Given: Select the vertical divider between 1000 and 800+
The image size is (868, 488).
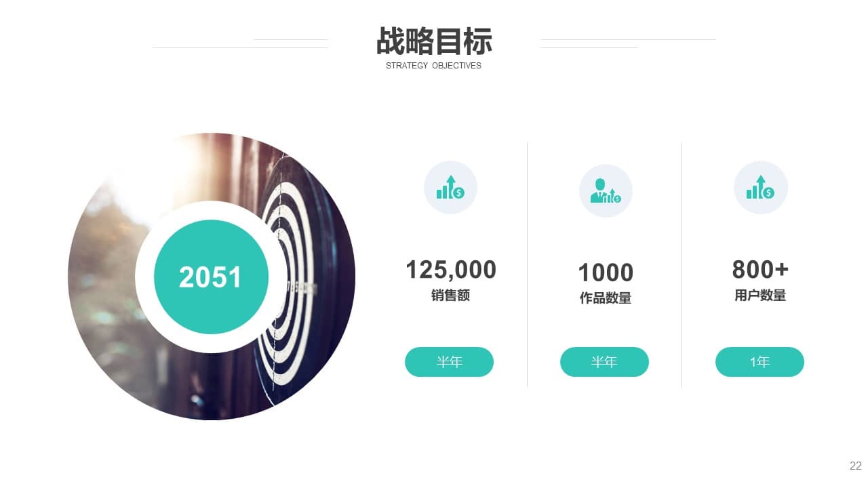Looking at the screenshot, I should [681, 264].
